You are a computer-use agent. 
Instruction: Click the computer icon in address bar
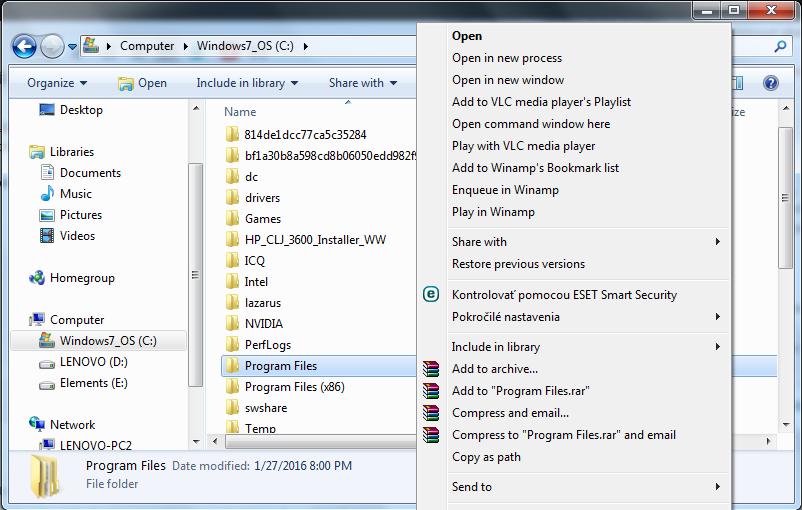(x=91, y=46)
